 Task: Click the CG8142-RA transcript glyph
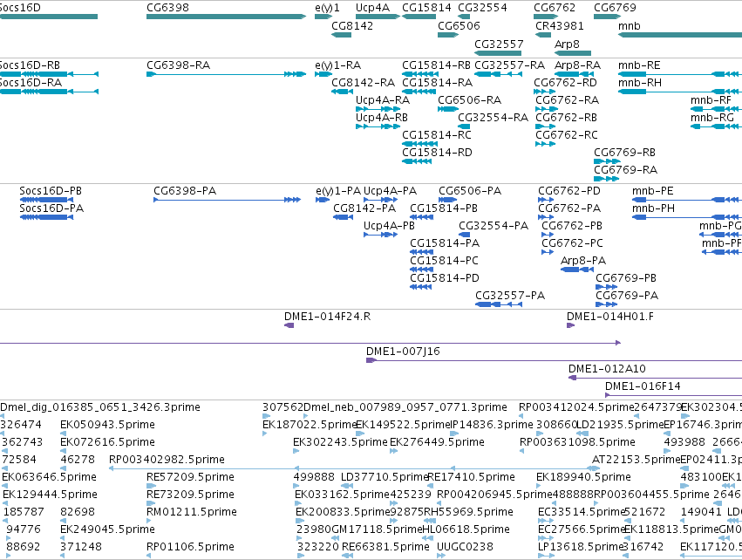point(342,92)
